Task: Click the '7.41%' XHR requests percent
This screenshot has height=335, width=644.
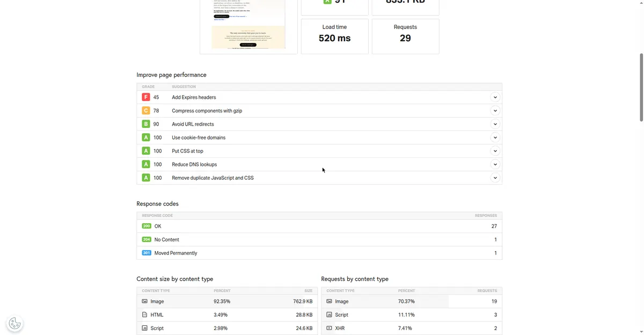Action: (405, 328)
